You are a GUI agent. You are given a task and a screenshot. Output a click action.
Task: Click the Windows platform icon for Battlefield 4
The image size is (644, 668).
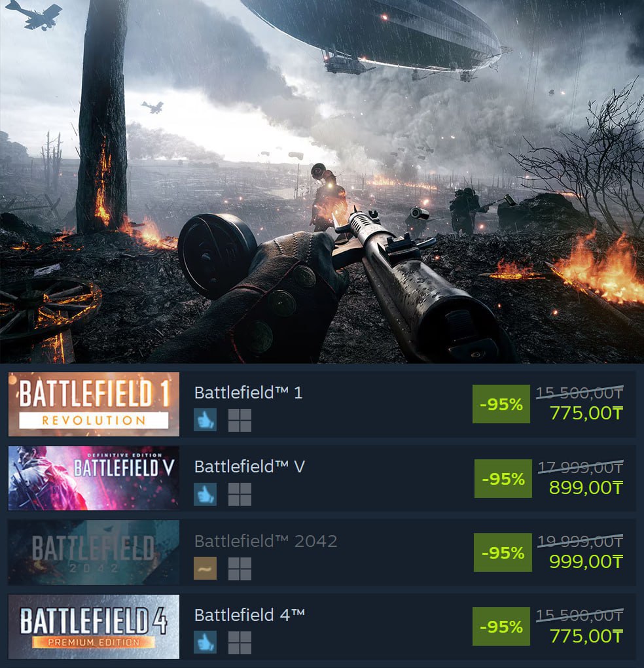click(240, 642)
